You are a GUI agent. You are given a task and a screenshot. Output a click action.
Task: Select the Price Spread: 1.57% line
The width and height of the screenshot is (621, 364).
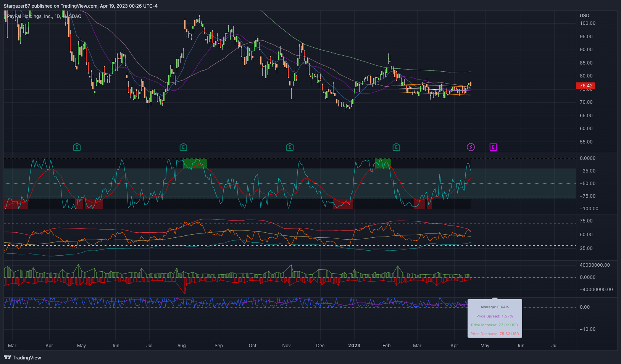click(495, 316)
